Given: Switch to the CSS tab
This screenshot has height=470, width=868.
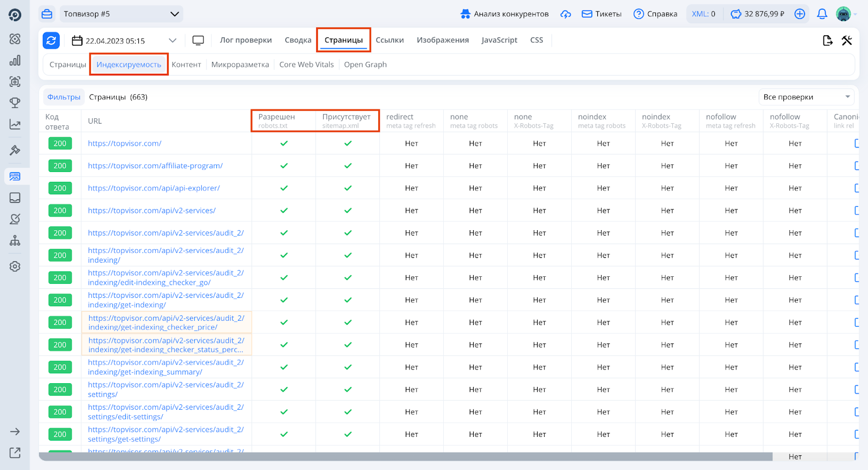Looking at the screenshot, I should coord(537,40).
